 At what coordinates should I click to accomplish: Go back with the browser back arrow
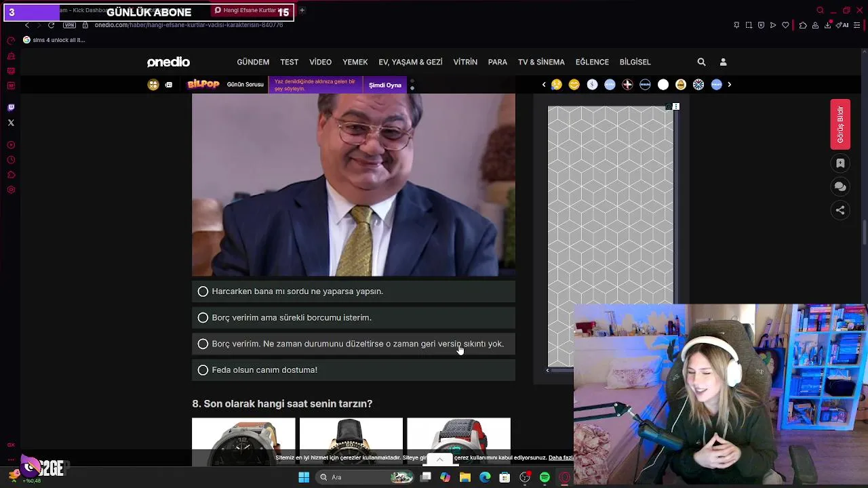[x=27, y=25]
